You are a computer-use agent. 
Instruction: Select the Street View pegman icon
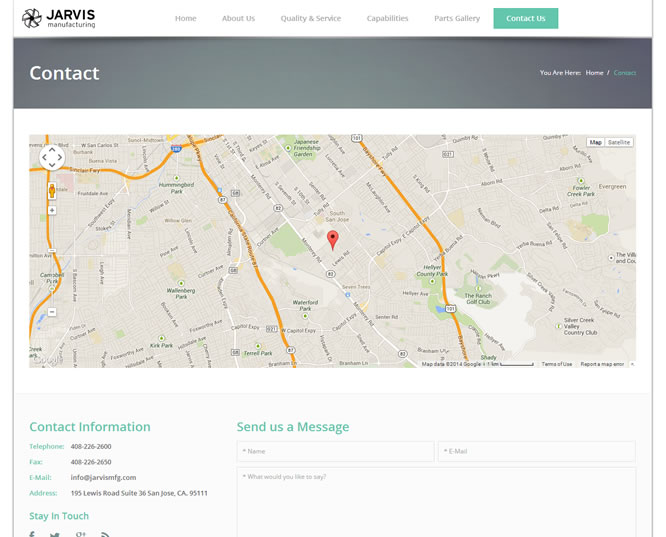[x=52, y=190]
